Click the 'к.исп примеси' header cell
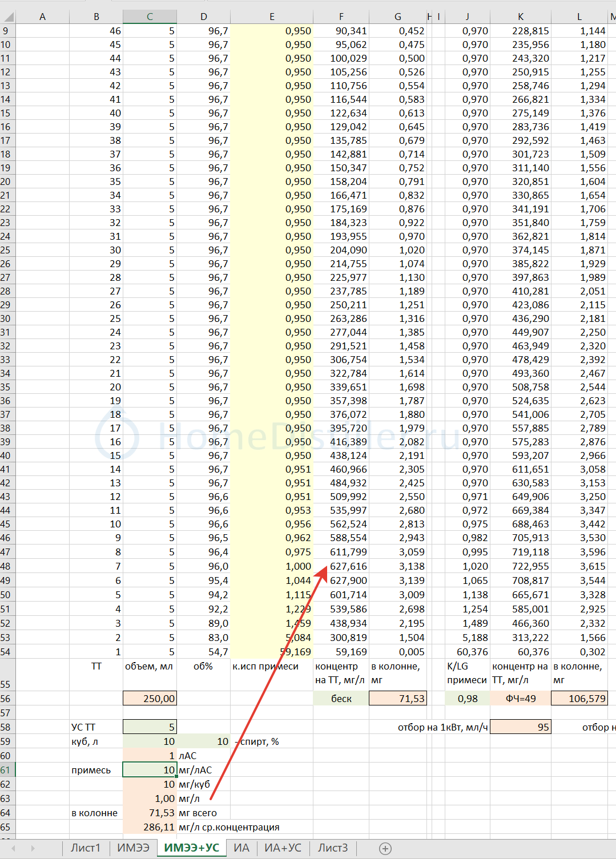The height and width of the screenshot is (859, 616). (272, 675)
